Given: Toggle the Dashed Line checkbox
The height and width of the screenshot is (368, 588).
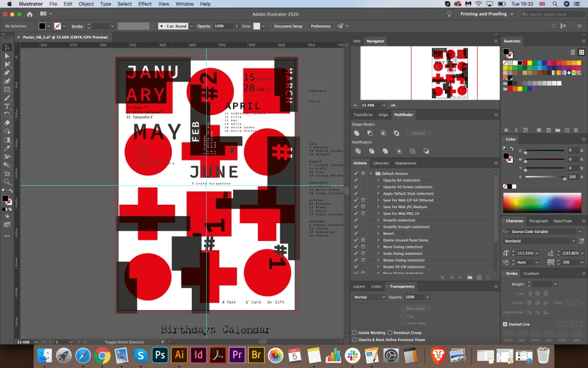Looking at the screenshot, I should tap(506, 324).
